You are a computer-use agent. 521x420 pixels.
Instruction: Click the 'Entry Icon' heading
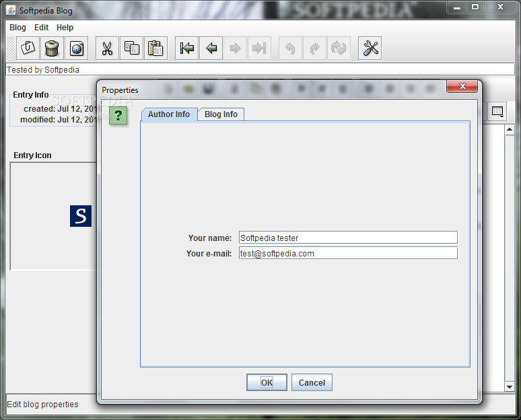pyautogui.click(x=32, y=155)
